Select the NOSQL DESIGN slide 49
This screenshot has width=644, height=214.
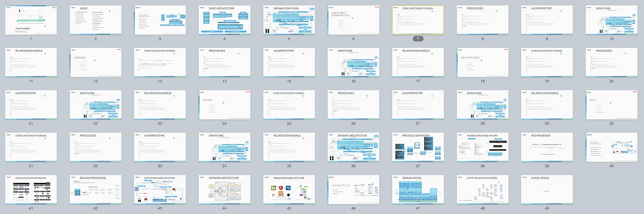(547, 190)
